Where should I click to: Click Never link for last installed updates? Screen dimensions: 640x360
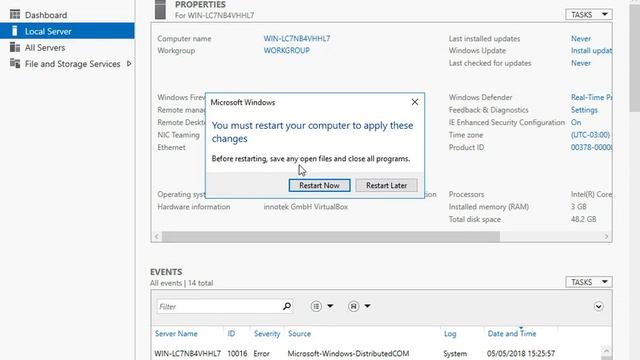click(x=581, y=39)
